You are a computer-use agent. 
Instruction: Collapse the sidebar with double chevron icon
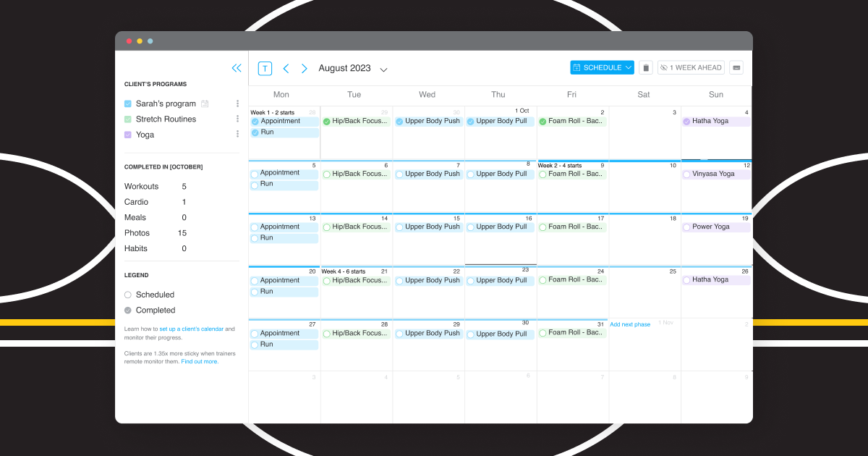coord(237,68)
